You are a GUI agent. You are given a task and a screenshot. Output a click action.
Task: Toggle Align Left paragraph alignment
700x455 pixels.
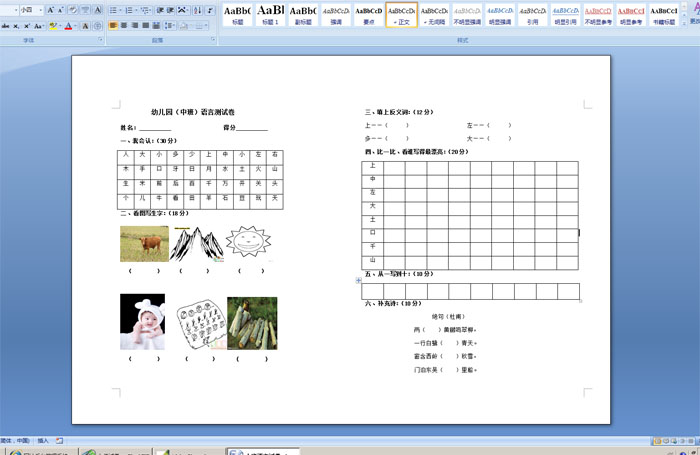pyautogui.click(x=113, y=26)
